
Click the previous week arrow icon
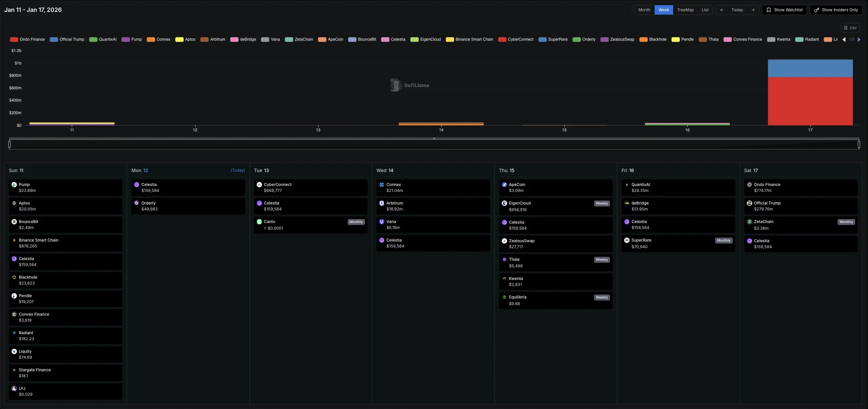[721, 10]
